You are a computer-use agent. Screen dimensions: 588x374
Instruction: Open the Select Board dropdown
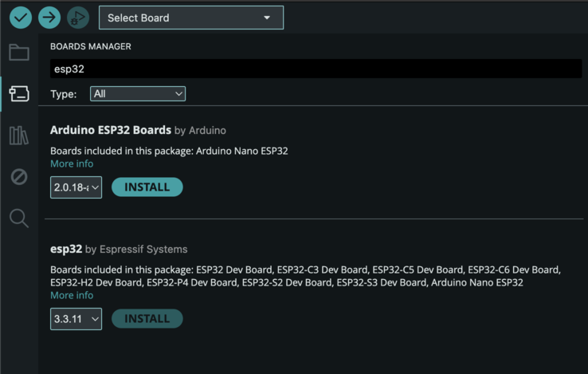pyautogui.click(x=191, y=18)
